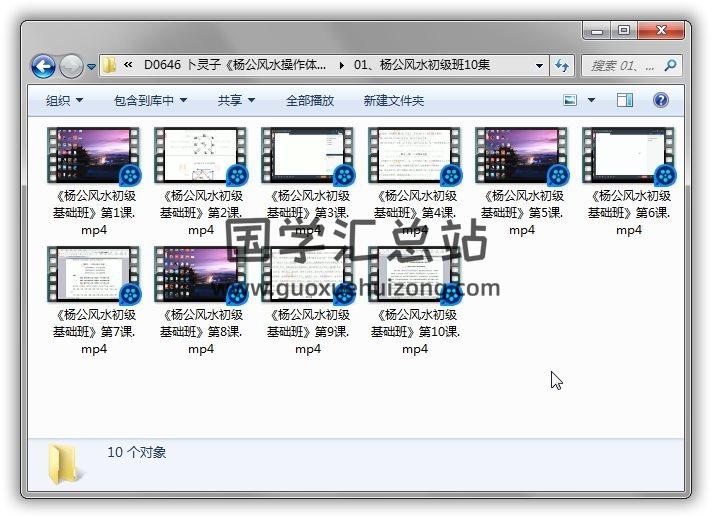Select the 第7课.mp4 video thumbnail

94,275
